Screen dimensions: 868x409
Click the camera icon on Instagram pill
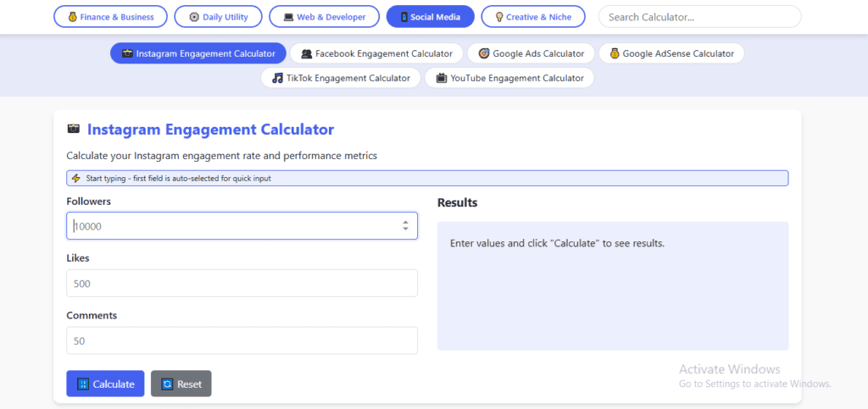127,53
